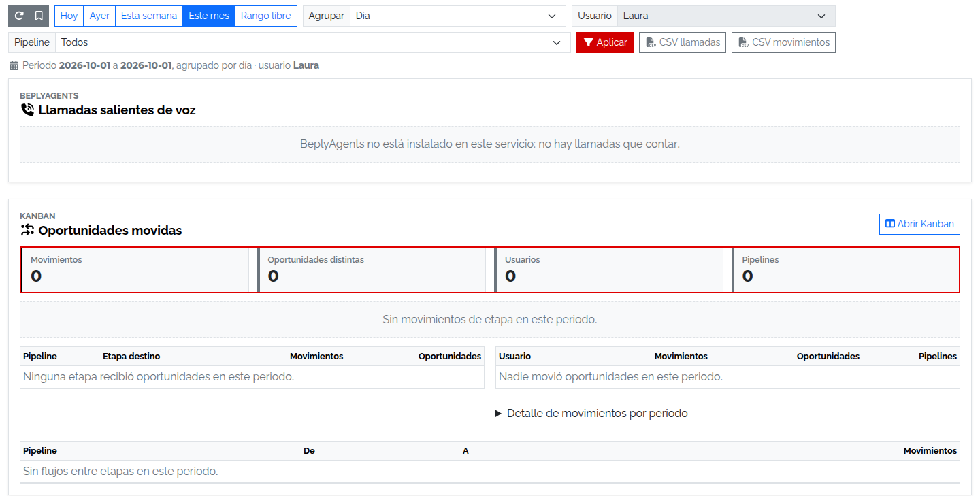Open the Usuario dropdown showing Laura

tap(726, 16)
